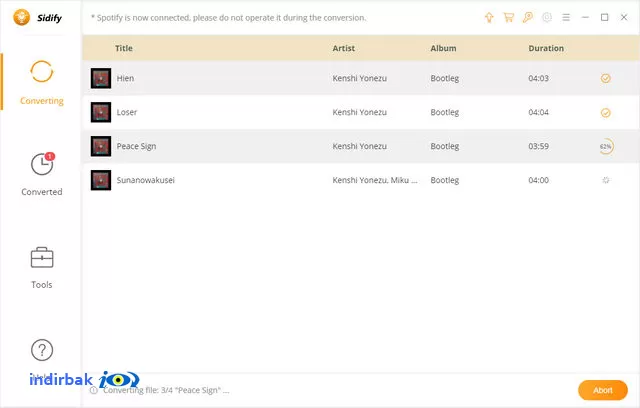
Task: Click the red notification badge on Converted
Action: pos(50,156)
